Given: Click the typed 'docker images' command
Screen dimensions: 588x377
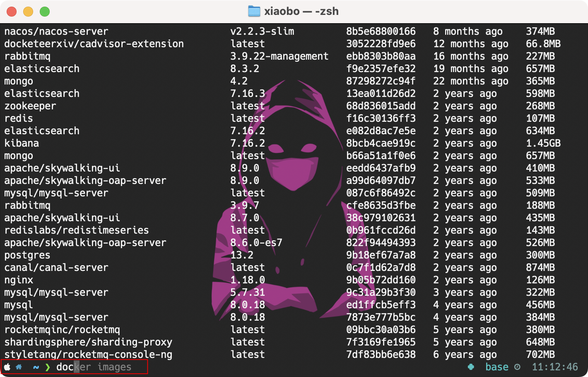Looking at the screenshot, I should point(94,367).
